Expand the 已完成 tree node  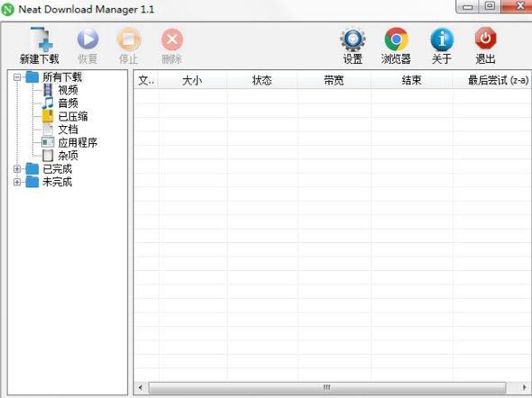tap(17, 168)
